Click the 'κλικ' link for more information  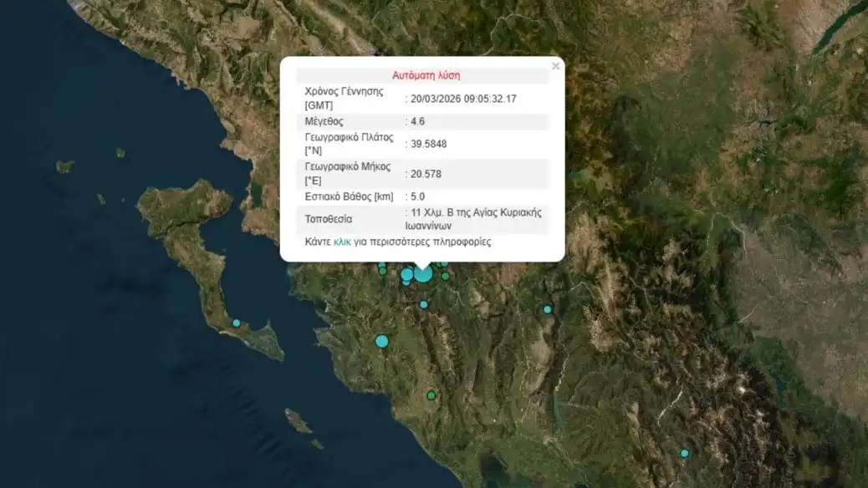click(342, 242)
